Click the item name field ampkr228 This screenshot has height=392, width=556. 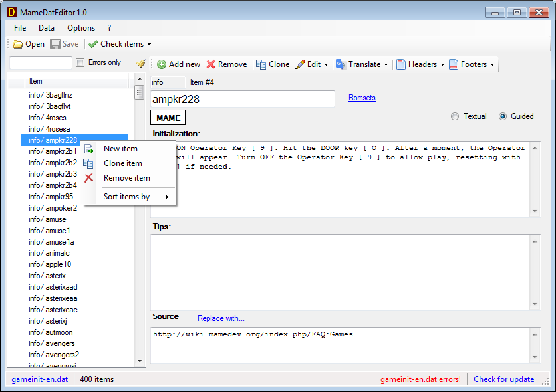(x=243, y=99)
